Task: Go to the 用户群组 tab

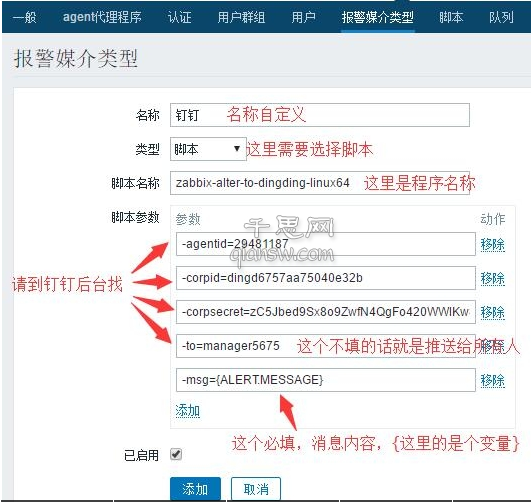Action: coord(241,17)
